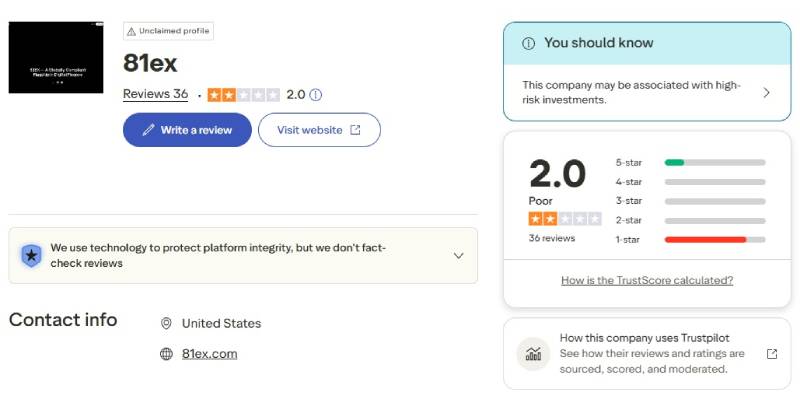The width and height of the screenshot is (800, 403).
Task: Click the 81ex company logo thumbnail
Action: click(x=56, y=57)
